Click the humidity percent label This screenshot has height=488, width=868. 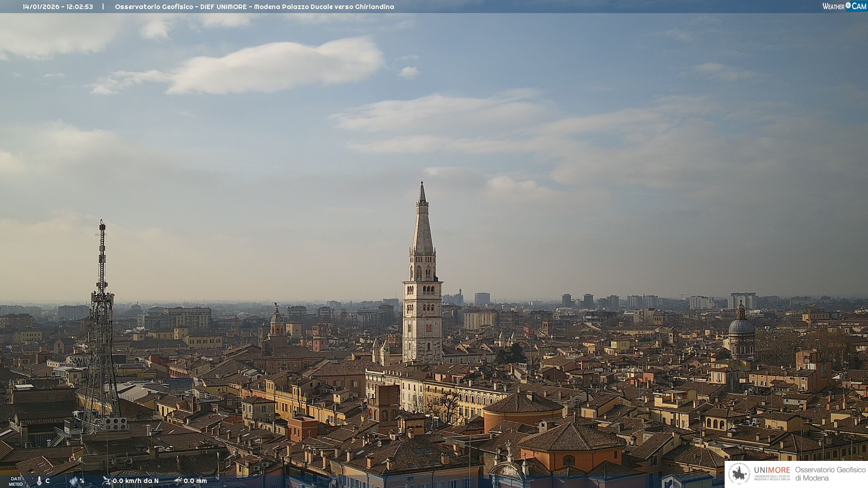click(82, 481)
